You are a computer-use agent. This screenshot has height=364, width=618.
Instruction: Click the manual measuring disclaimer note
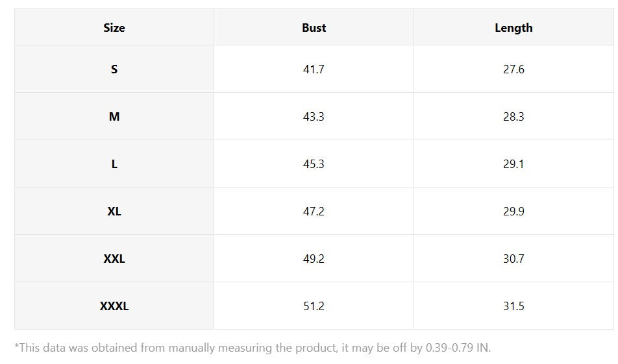point(253,348)
